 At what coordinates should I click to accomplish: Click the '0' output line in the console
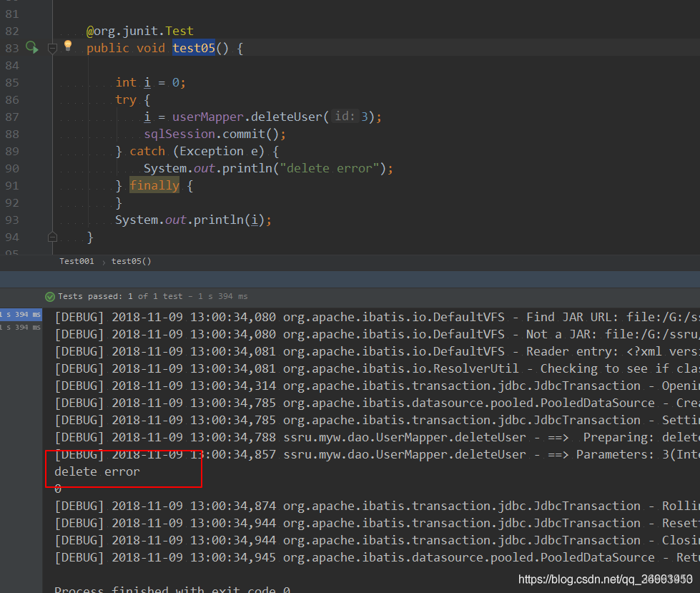(58, 489)
